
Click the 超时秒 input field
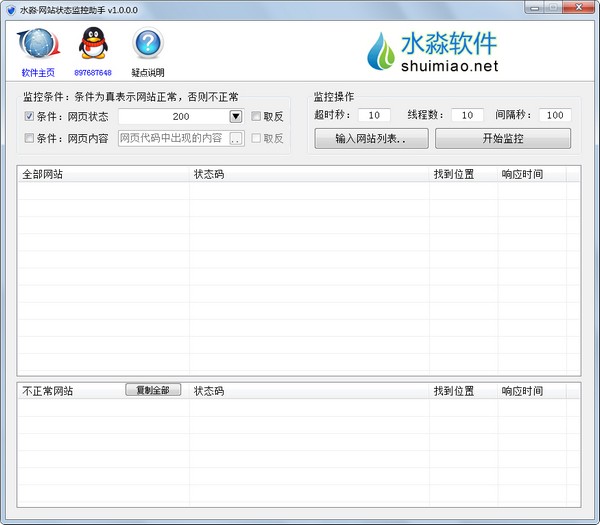tap(373, 115)
